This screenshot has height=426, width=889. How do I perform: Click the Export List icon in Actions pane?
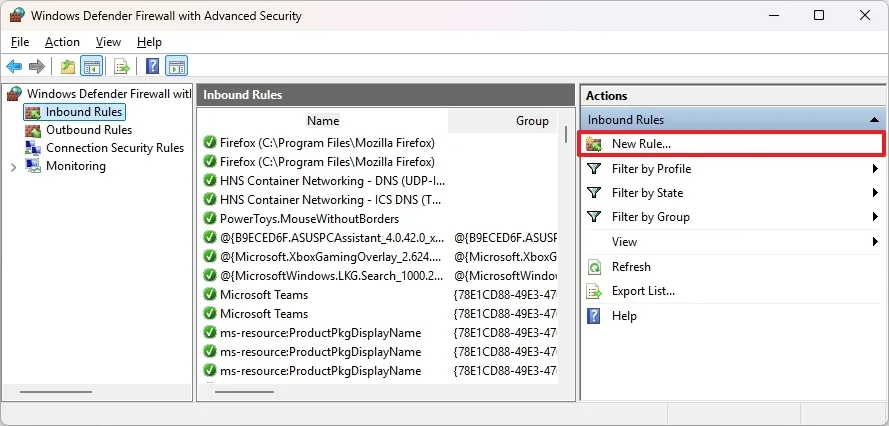pyautogui.click(x=594, y=292)
